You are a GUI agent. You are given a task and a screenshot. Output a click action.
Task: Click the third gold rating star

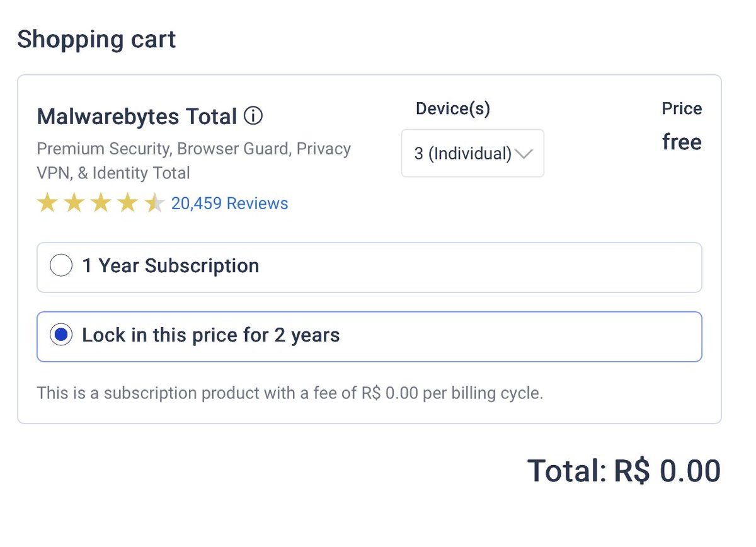[x=101, y=204]
